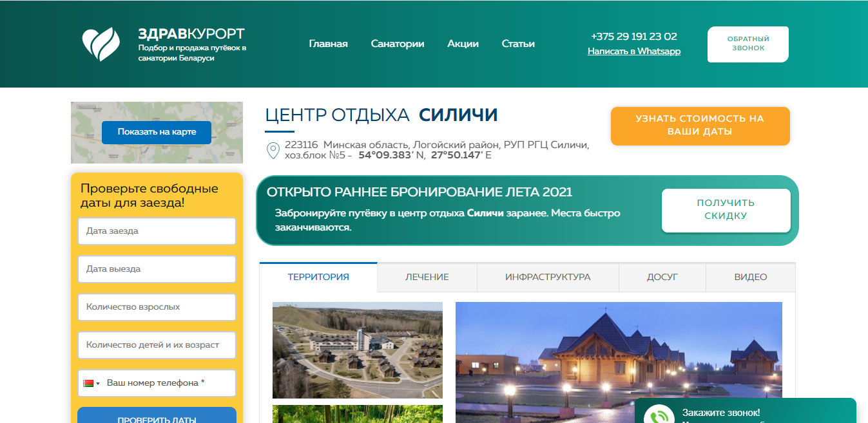Click Написать в Whatsapp link

pyautogui.click(x=634, y=52)
